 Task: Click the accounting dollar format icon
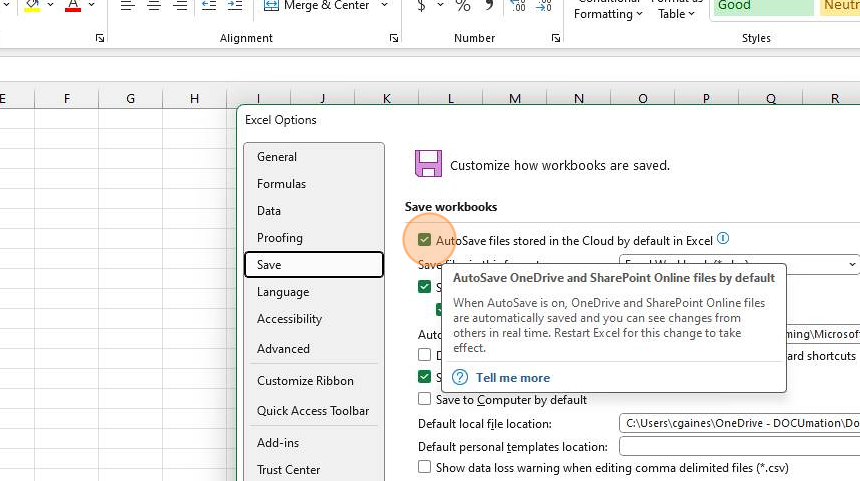tap(421, 6)
